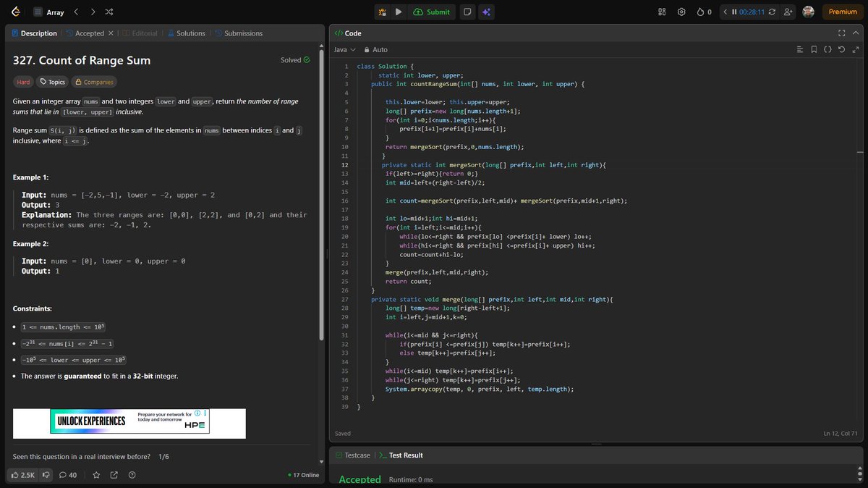The height and width of the screenshot is (488, 868).
Task: Click line number 27 in the gutter
Action: click(x=345, y=299)
